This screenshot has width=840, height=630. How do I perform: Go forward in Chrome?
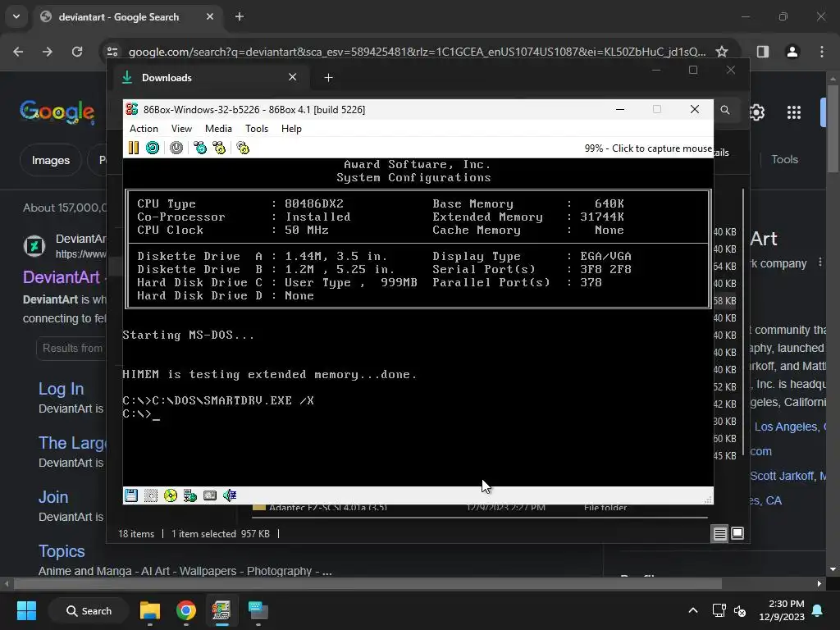point(48,52)
